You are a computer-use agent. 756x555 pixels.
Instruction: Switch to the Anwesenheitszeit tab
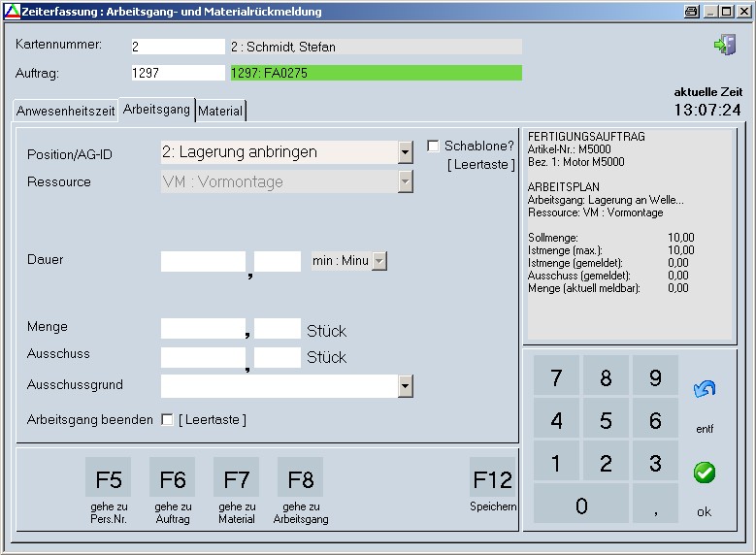[65, 112]
